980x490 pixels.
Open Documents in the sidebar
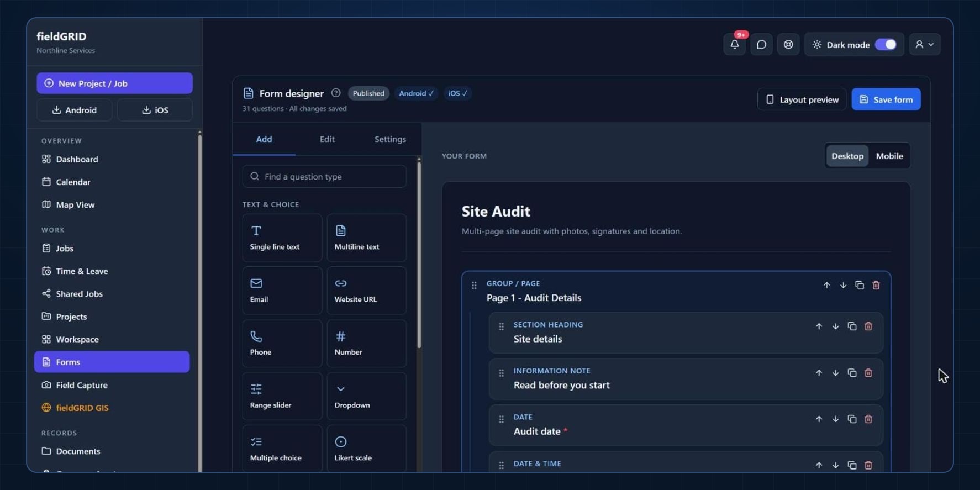(x=112, y=451)
